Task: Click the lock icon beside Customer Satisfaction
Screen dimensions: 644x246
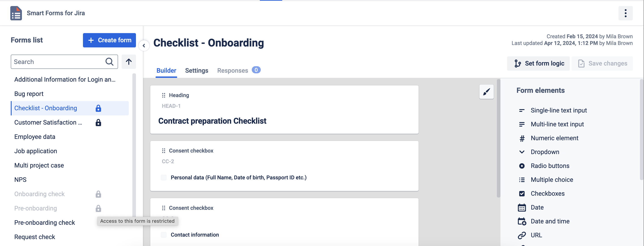Action: (98, 123)
